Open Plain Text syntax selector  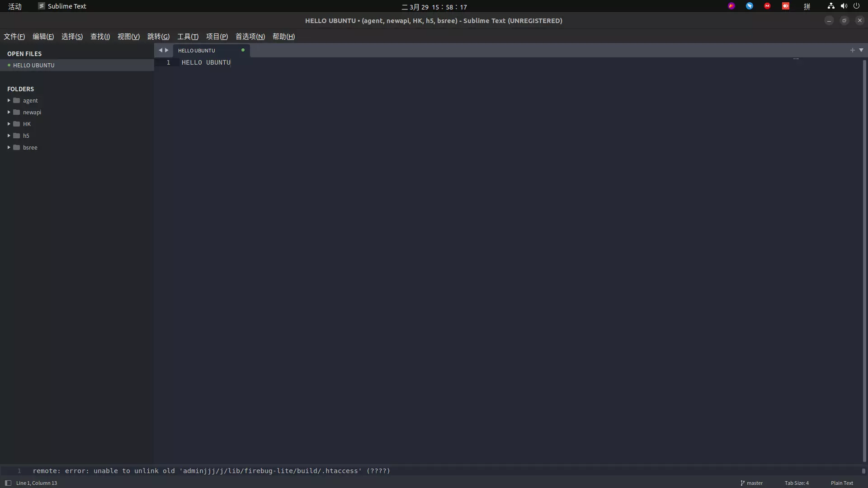pos(842,483)
